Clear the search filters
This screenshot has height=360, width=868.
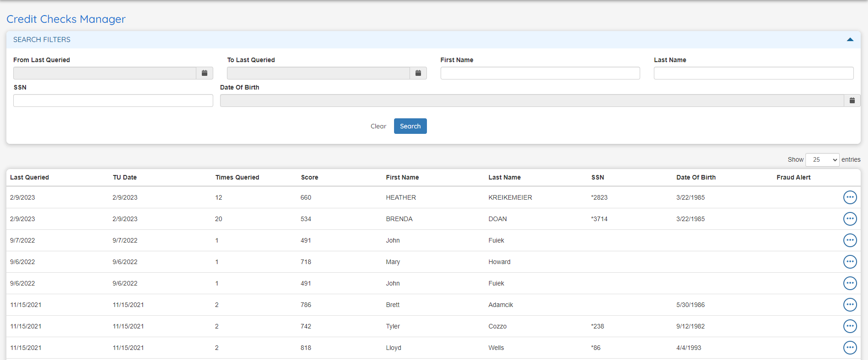(x=379, y=126)
